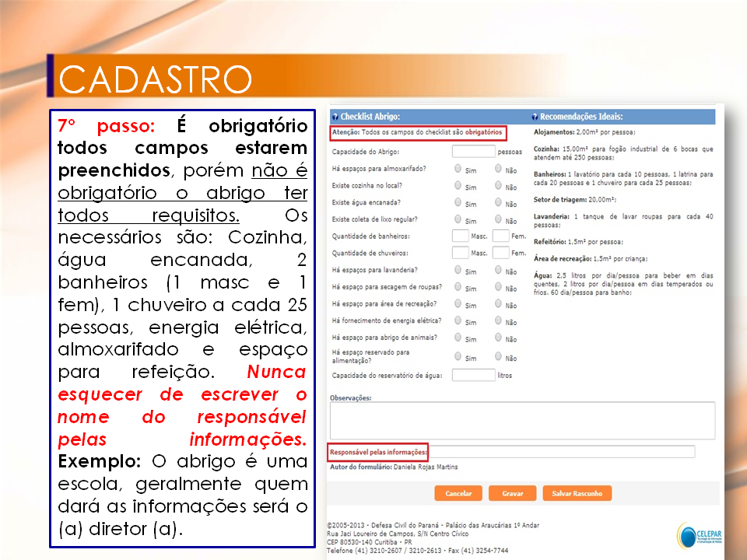Choose Não for 'Existe coleta de lixo regular?'
This screenshot has width=747, height=560.
point(498,219)
